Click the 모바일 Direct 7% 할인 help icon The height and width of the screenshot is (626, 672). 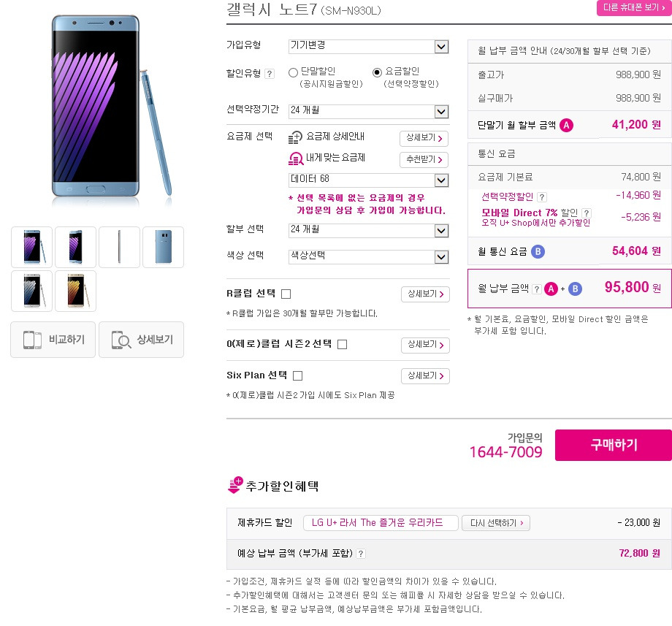587,213
